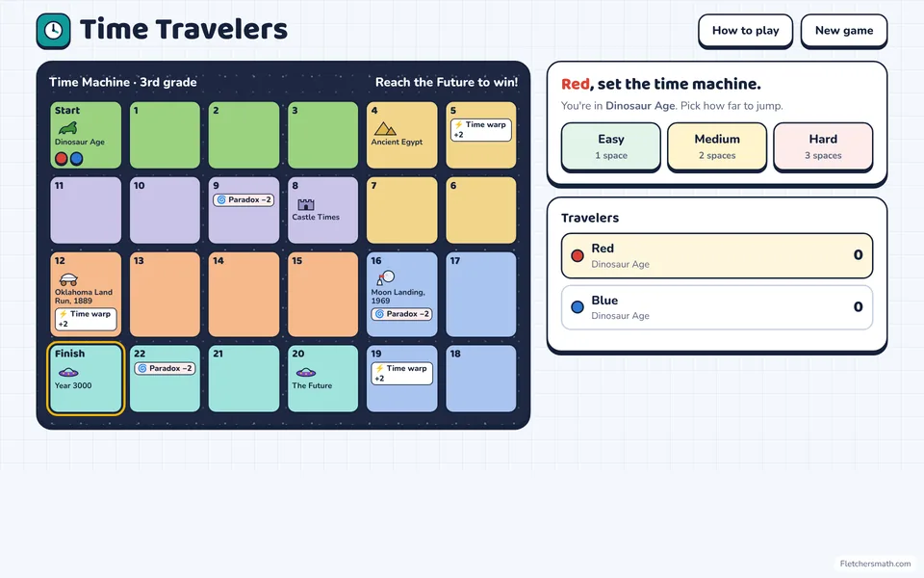924x578 pixels.
Task: Click the blue dot in Travelers list
Action: click(577, 306)
